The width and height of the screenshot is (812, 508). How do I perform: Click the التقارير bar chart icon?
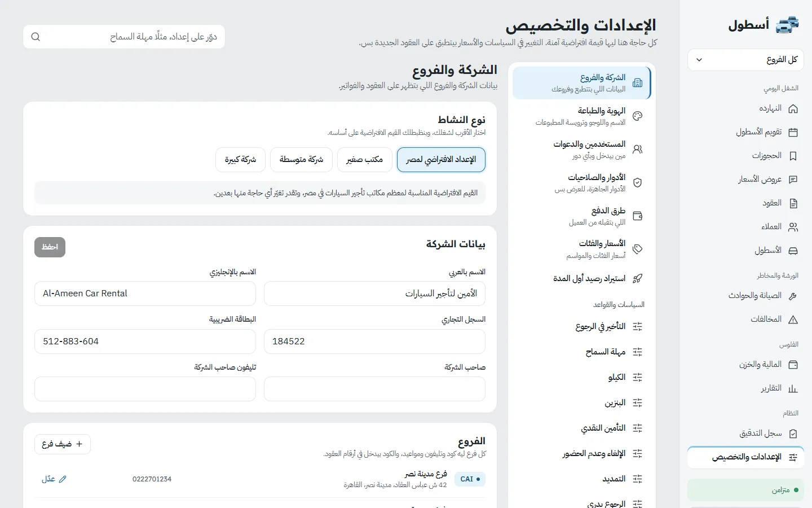click(793, 388)
